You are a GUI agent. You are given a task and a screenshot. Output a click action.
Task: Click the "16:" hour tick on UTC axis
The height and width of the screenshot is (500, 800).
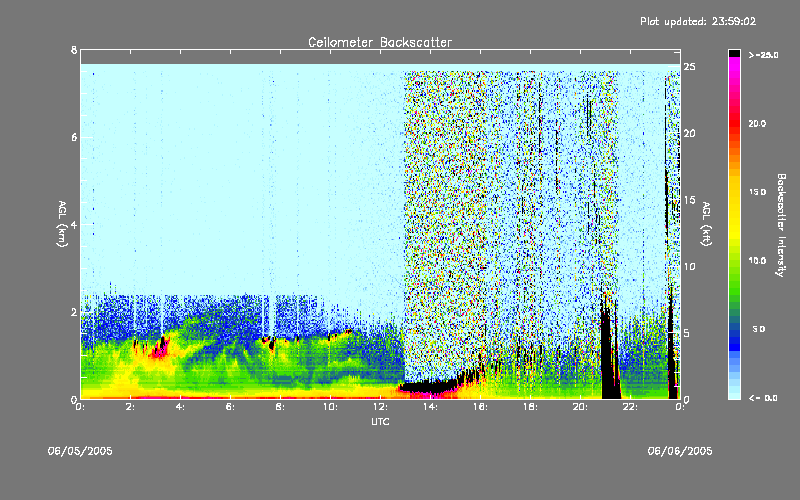pos(480,407)
